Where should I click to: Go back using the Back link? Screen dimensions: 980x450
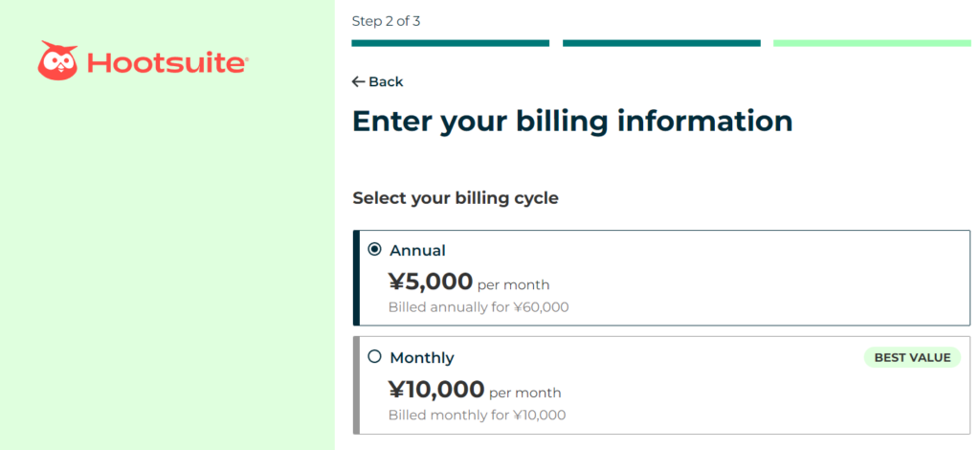point(377,82)
